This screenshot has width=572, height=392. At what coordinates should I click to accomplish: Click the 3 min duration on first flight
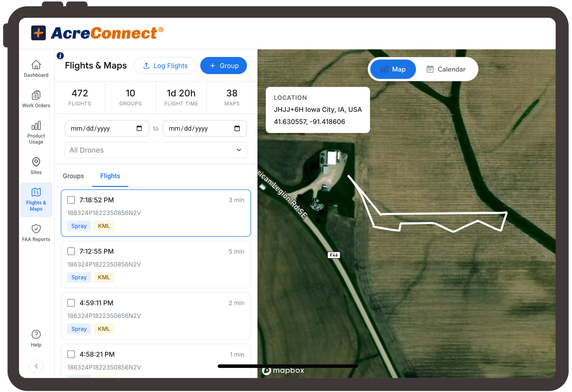pos(237,200)
